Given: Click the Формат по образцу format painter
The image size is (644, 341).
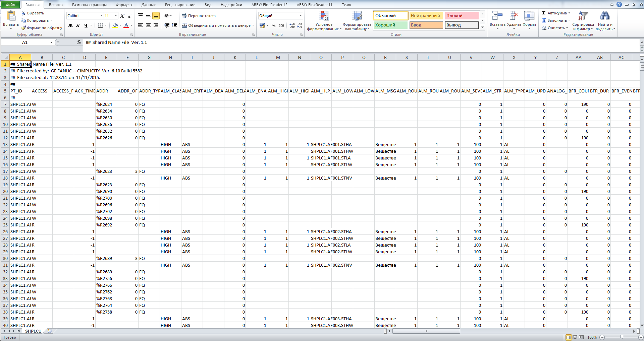Looking at the screenshot, I should (x=42, y=28).
